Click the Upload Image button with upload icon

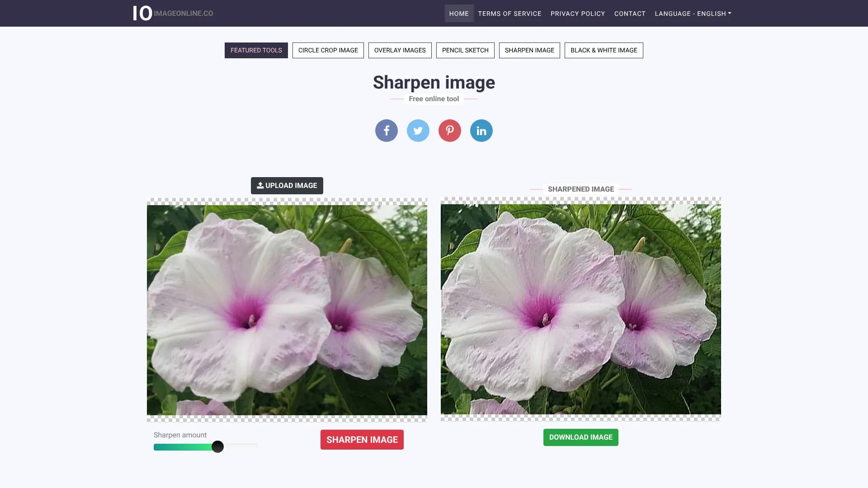pos(287,185)
